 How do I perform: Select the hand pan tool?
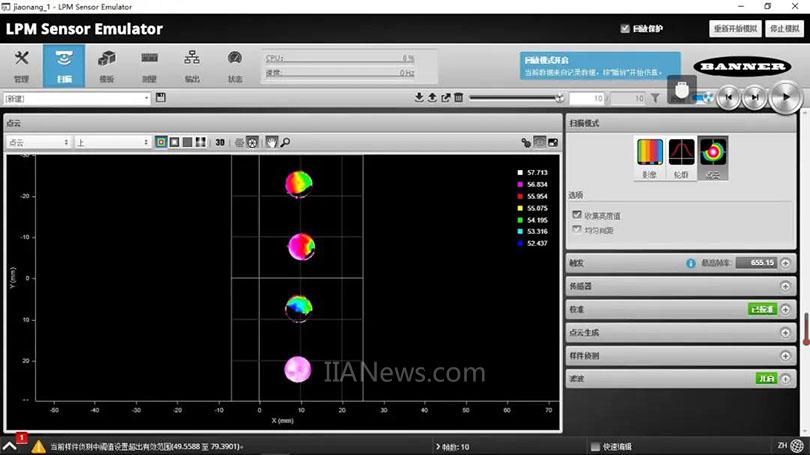pos(269,142)
